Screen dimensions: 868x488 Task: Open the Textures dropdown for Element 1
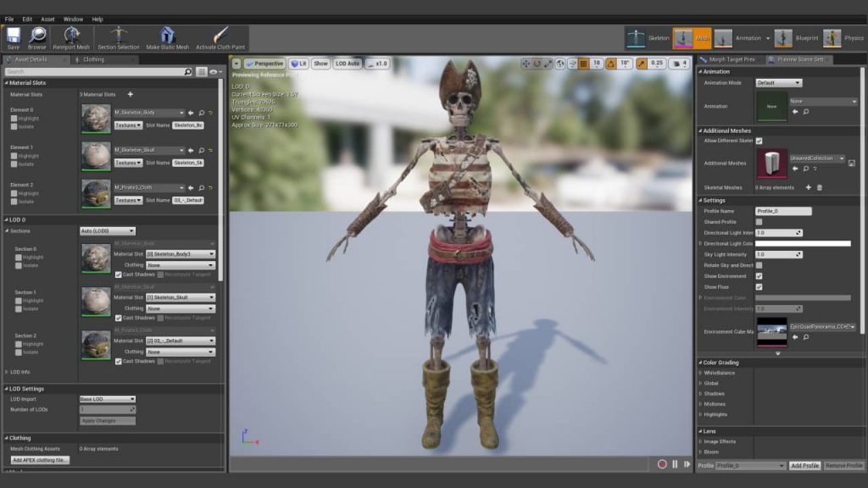click(128, 163)
